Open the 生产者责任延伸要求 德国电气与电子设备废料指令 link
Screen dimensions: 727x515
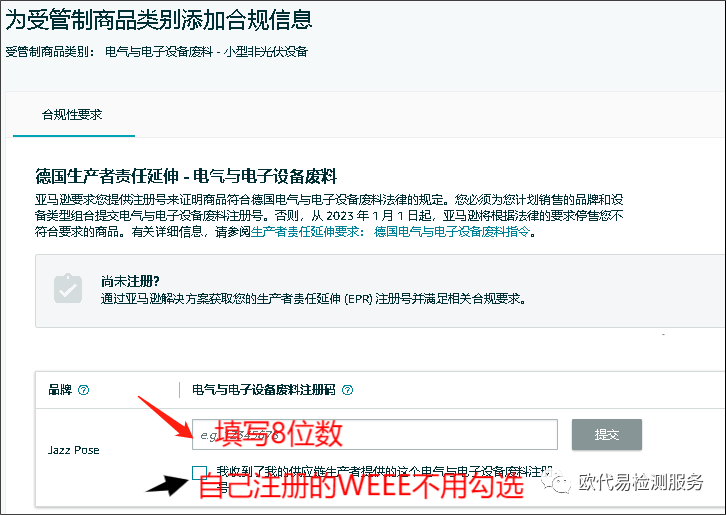coord(390,231)
